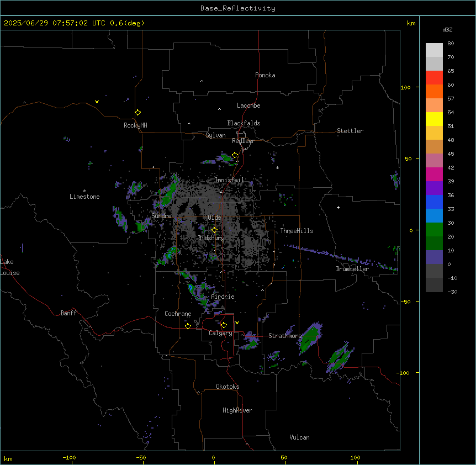Click the slate-purple 10 dBZ legend swatch
The height and width of the screenshot is (465, 476).
434,257
